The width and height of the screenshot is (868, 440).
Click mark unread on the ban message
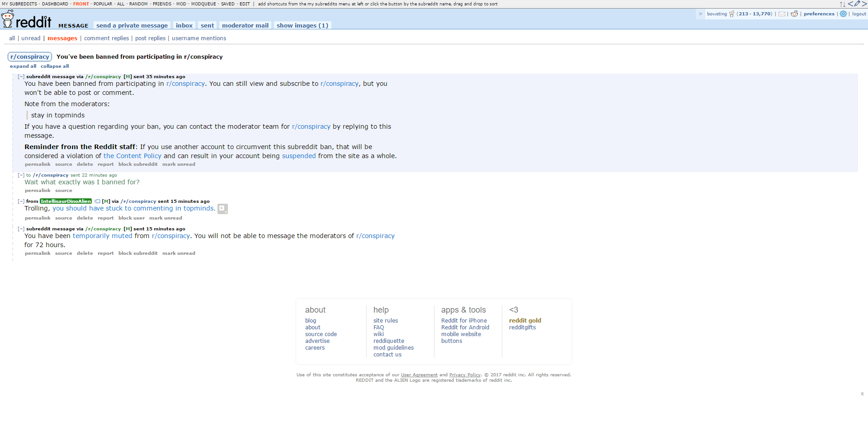179,164
